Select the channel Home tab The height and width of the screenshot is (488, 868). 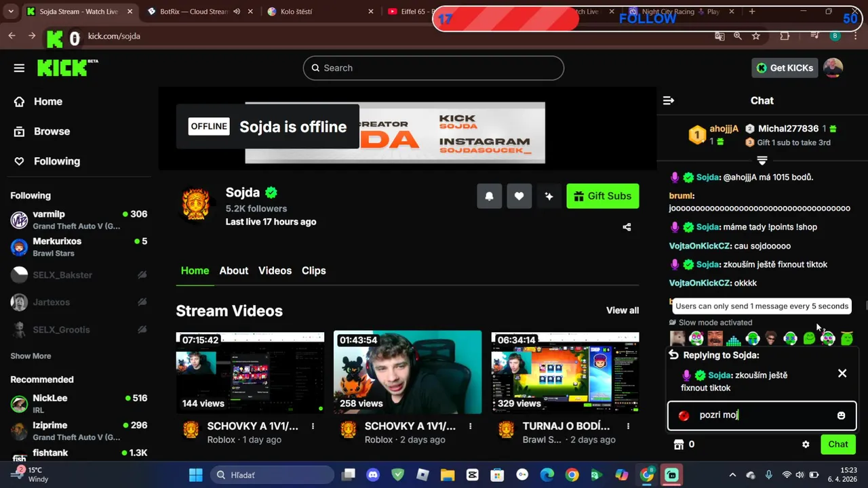click(x=195, y=270)
